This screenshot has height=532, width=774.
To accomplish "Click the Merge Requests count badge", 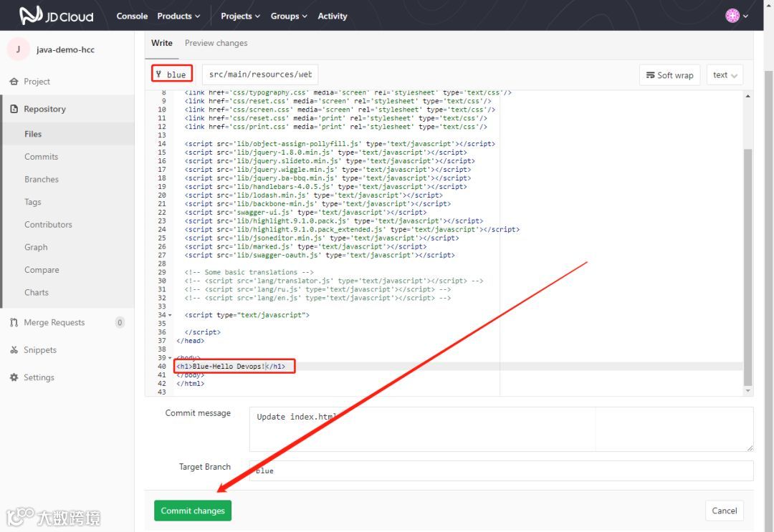I will (x=120, y=322).
